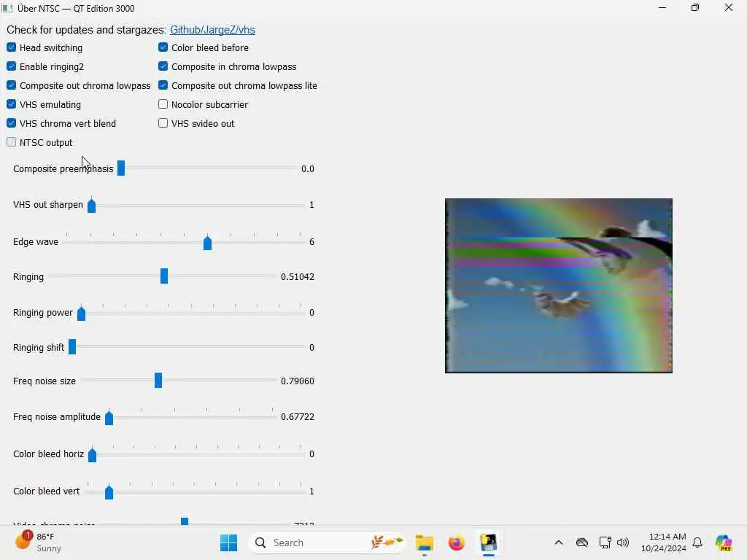Click the VHS preview image
Image resolution: width=747 pixels, height=560 pixels.
pos(558,286)
